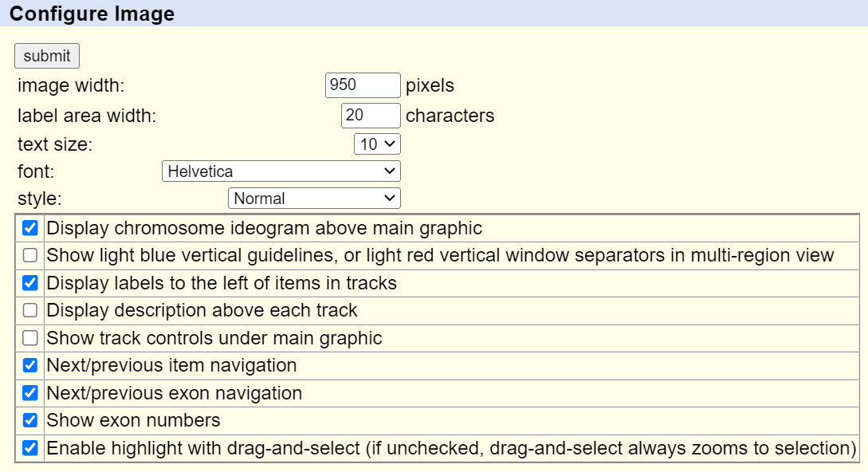This screenshot has width=868, height=472.
Task: Click the 'Next/previous exon navigation' label text
Action: (175, 393)
